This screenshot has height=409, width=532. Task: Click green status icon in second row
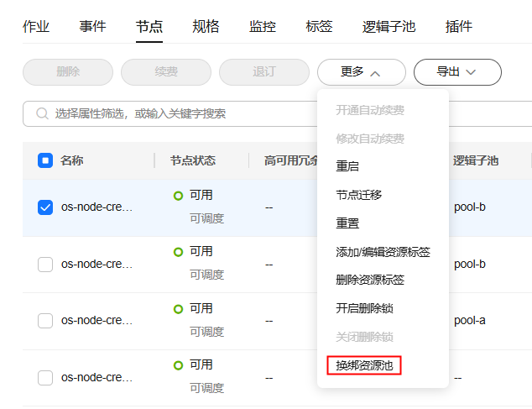(178, 252)
